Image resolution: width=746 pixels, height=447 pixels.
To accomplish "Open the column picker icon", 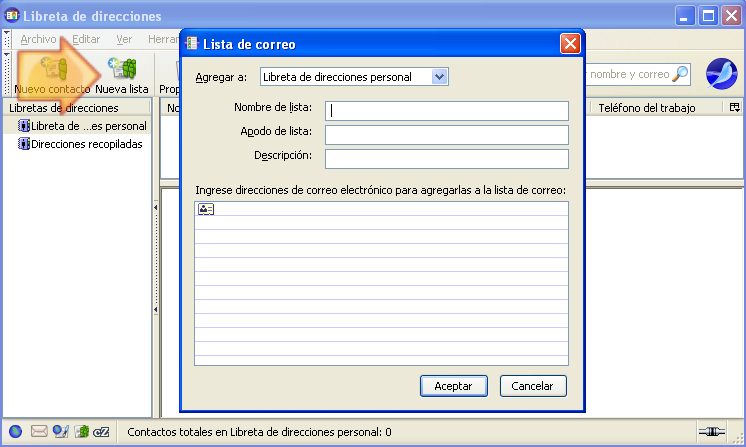I will coord(735,107).
